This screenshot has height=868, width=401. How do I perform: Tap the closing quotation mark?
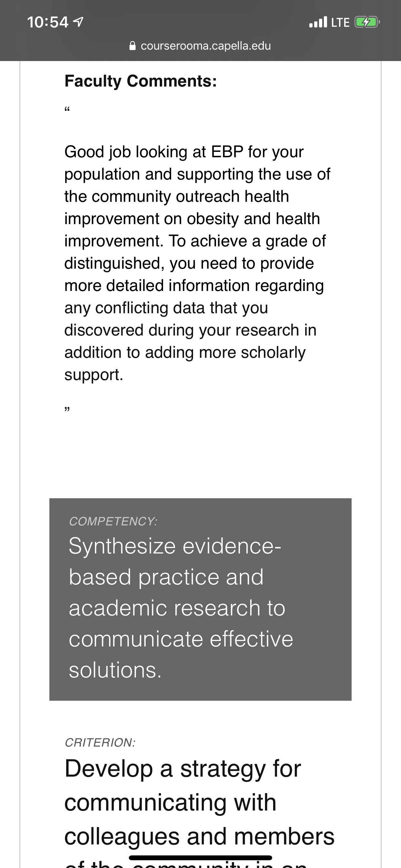67,409
